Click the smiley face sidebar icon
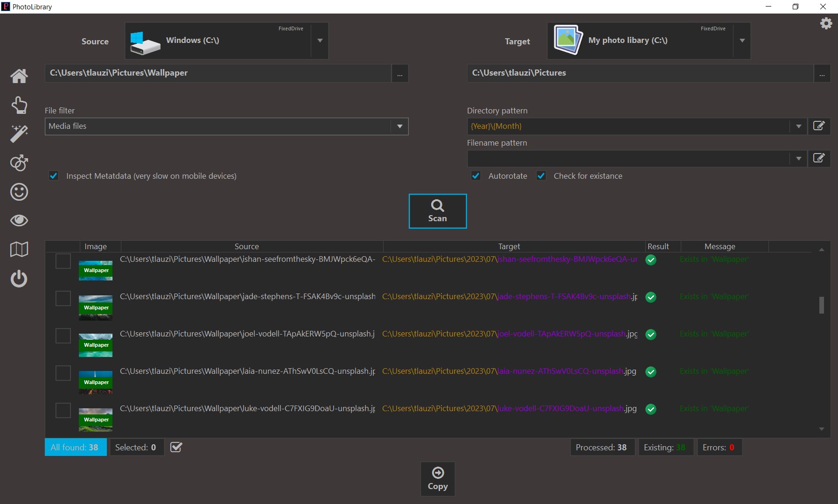Screen dimensions: 838x504 [x=19, y=192]
